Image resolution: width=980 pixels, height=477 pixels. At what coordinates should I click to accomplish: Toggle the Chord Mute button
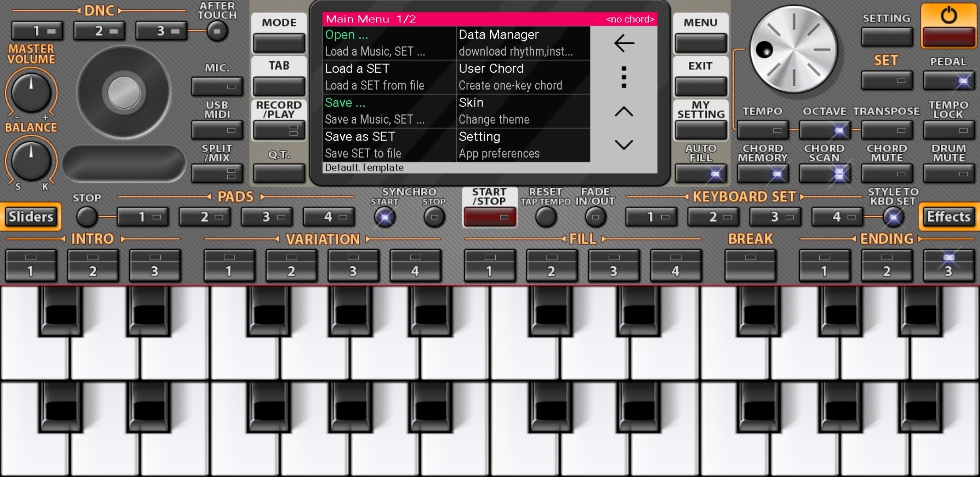point(886,174)
